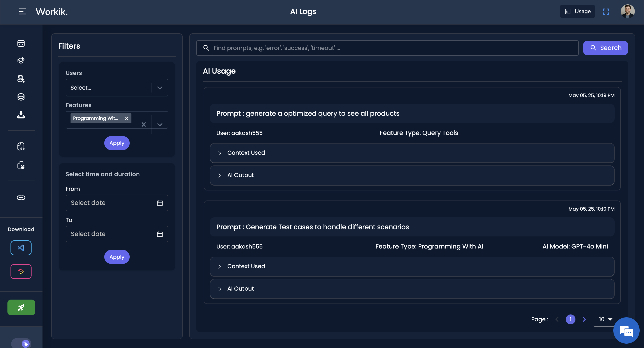
Task: Click the graduation cap sidebar icon
Action: pyautogui.click(x=21, y=60)
